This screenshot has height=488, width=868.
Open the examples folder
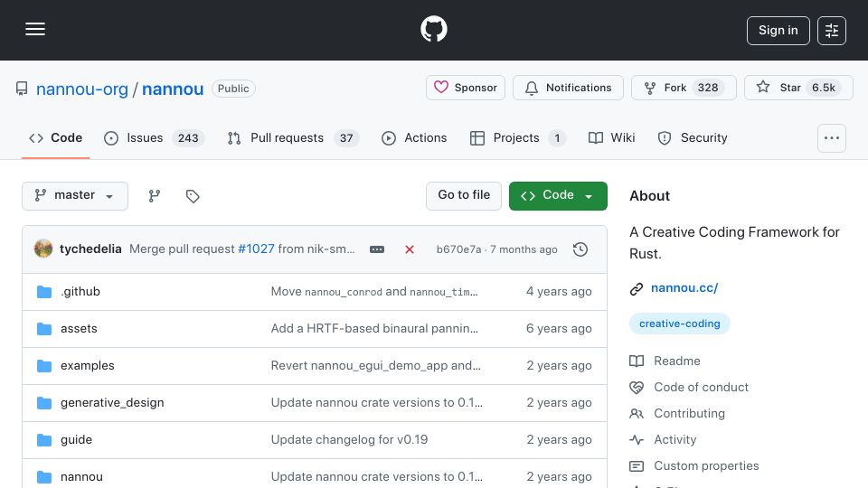(x=88, y=366)
